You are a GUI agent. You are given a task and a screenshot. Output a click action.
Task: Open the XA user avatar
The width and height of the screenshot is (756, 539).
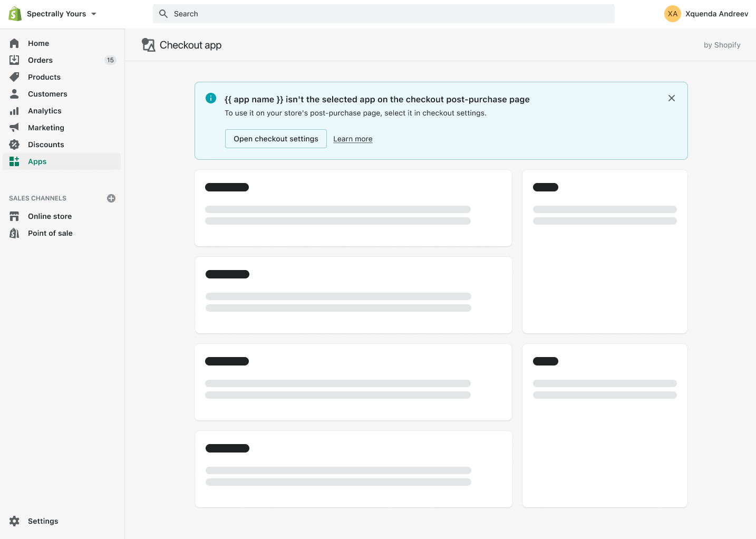pos(673,14)
